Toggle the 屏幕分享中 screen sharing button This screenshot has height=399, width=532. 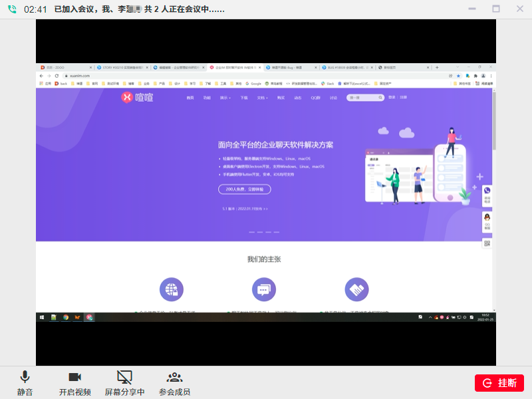coord(124,384)
